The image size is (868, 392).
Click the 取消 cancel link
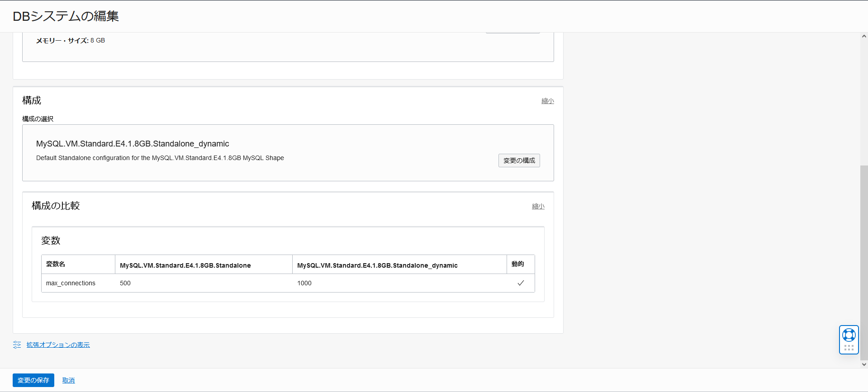(68, 380)
